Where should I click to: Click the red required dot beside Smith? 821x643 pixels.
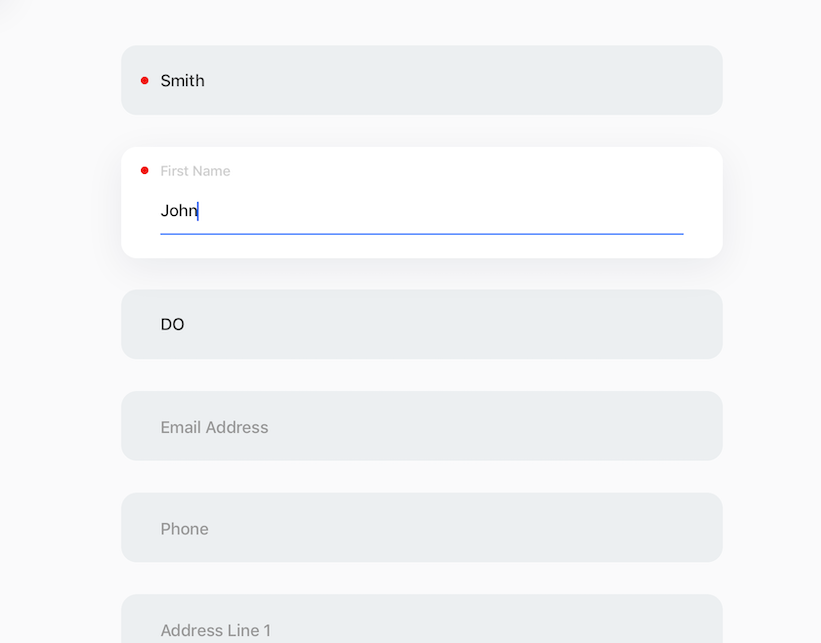click(x=145, y=80)
